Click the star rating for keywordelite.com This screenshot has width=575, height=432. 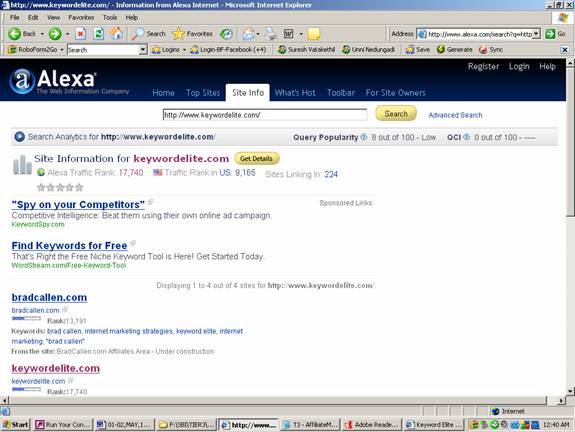tap(60, 188)
